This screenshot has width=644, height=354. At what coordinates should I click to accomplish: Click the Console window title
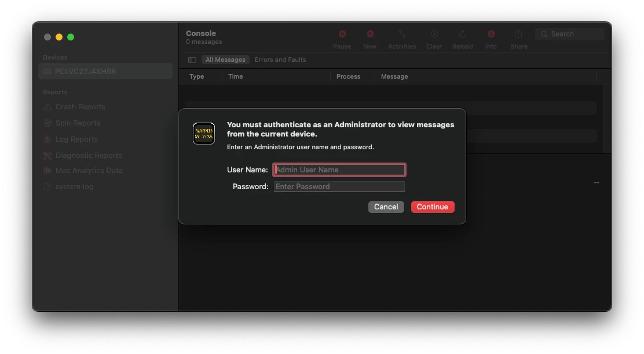[201, 33]
